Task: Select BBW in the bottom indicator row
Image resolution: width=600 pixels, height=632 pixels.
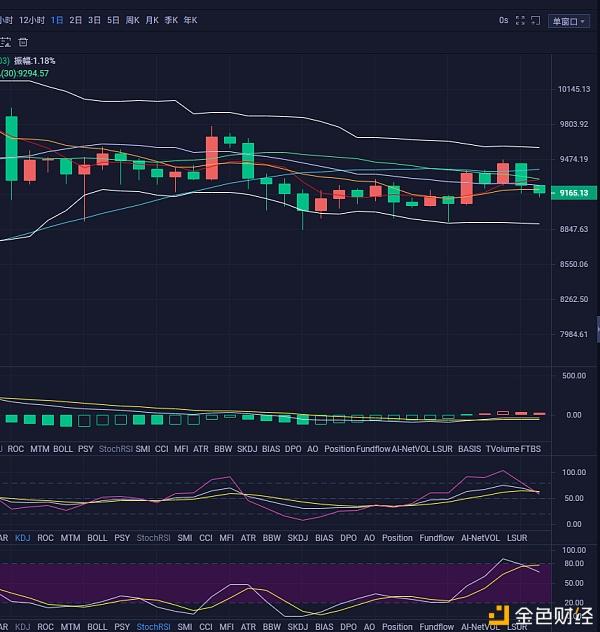Action: pos(272,627)
